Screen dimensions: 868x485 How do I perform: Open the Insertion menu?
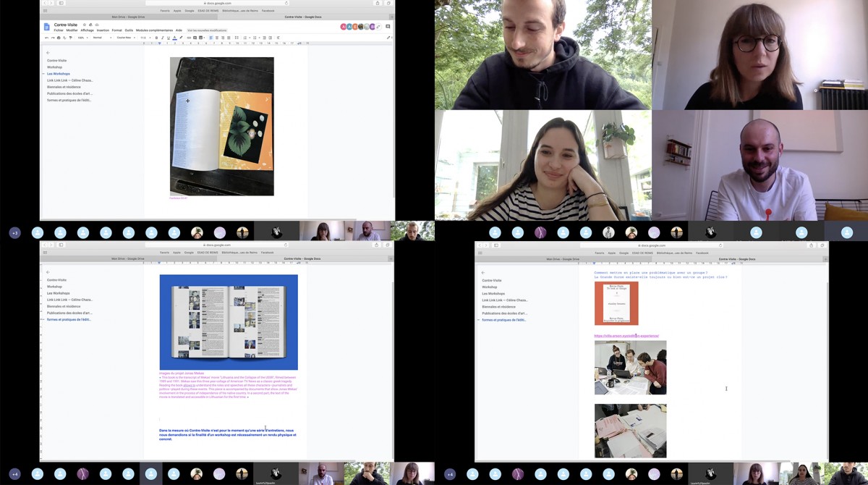[x=103, y=30]
